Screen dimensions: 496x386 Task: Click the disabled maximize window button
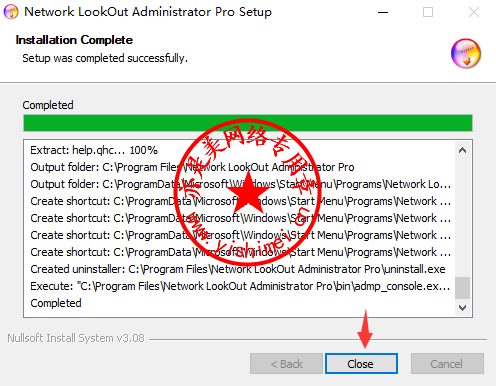(428, 12)
